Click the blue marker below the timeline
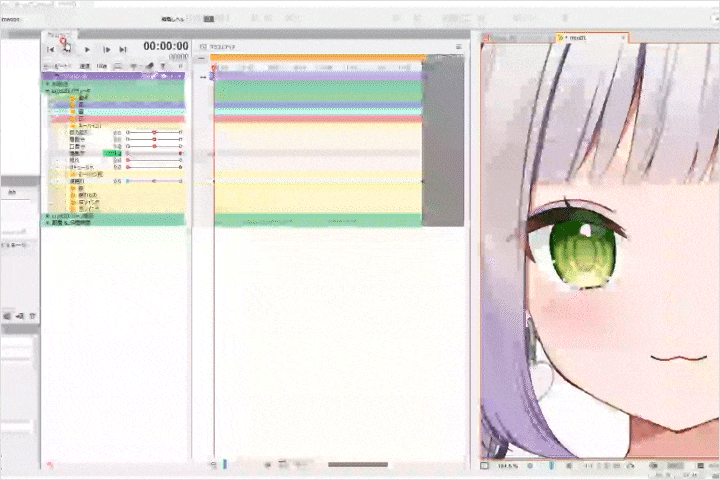This screenshot has height=480, width=720. 225,464
